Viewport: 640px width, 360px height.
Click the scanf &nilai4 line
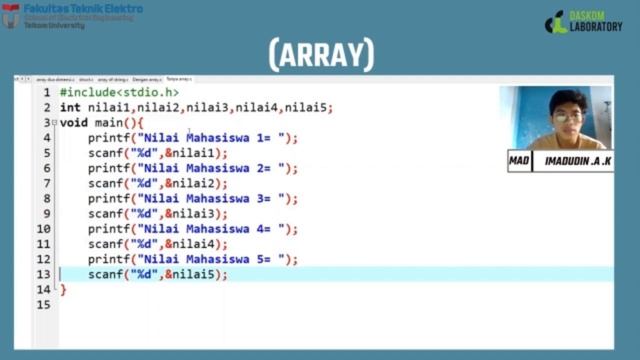coord(158,244)
